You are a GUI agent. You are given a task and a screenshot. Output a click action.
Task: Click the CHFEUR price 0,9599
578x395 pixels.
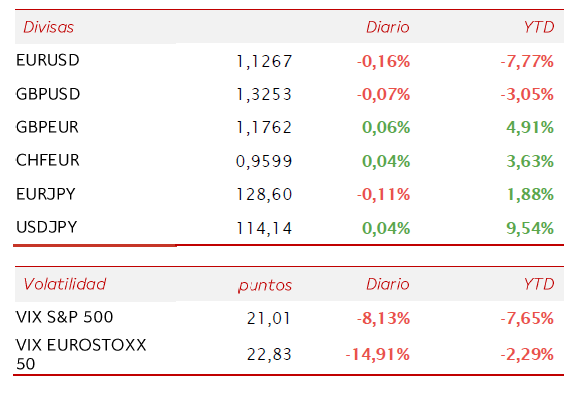[x=264, y=161]
